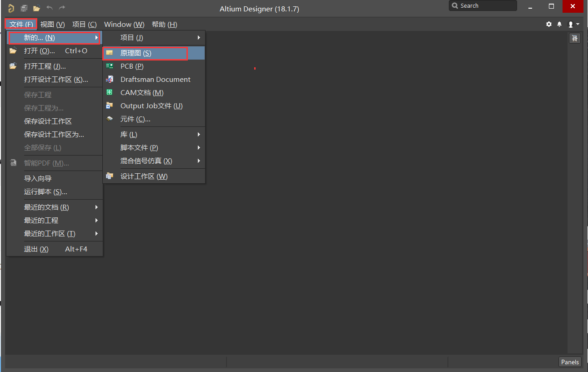The height and width of the screenshot is (372, 588).
Task: Expand the 最近的工程 submenu arrow
Action: (x=96, y=221)
